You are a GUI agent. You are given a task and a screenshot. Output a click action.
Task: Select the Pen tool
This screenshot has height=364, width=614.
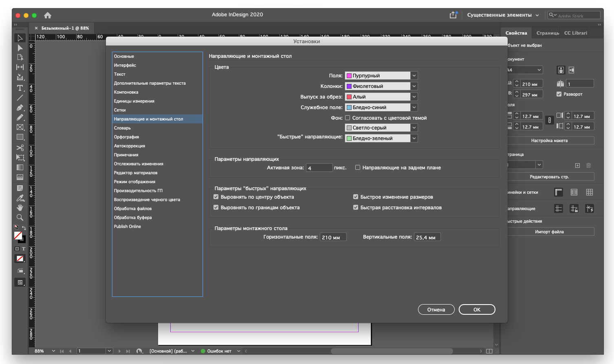[x=20, y=107]
